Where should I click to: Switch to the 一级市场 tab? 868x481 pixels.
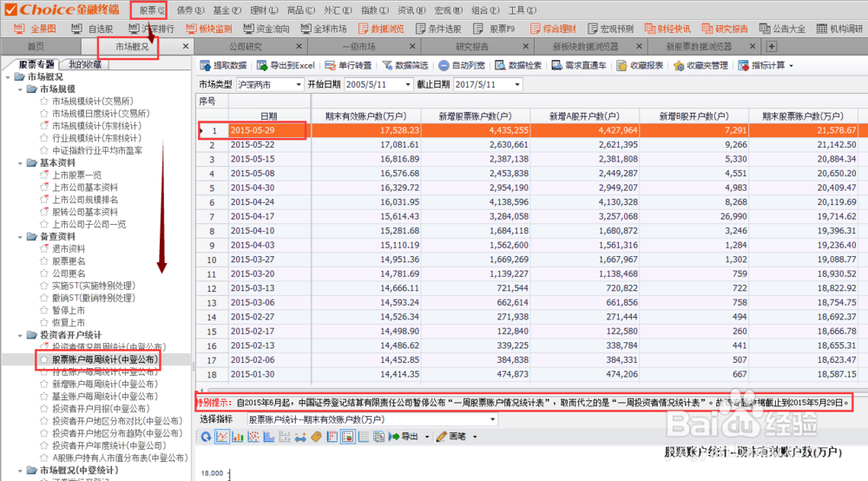(x=358, y=47)
